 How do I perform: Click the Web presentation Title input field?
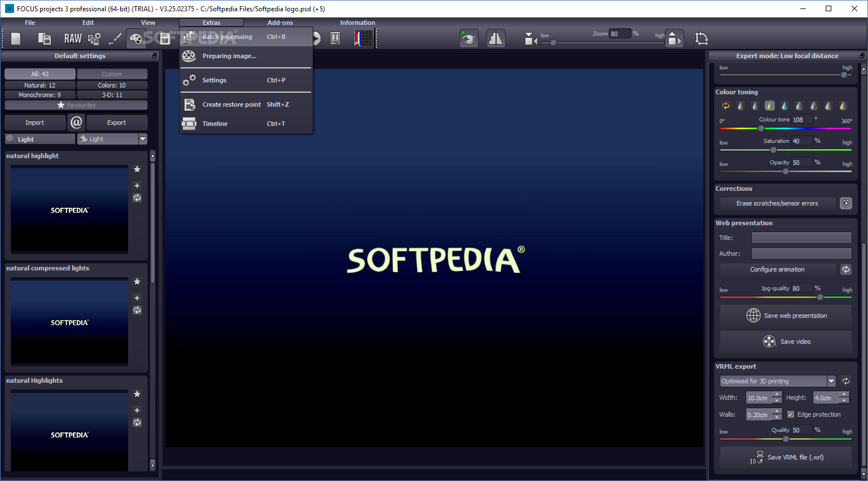pyautogui.click(x=801, y=238)
